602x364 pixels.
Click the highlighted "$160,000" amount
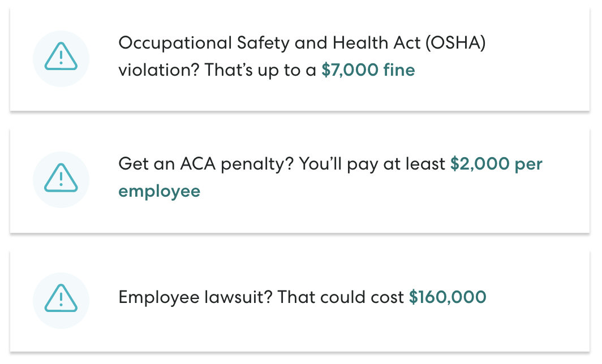[x=448, y=297]
